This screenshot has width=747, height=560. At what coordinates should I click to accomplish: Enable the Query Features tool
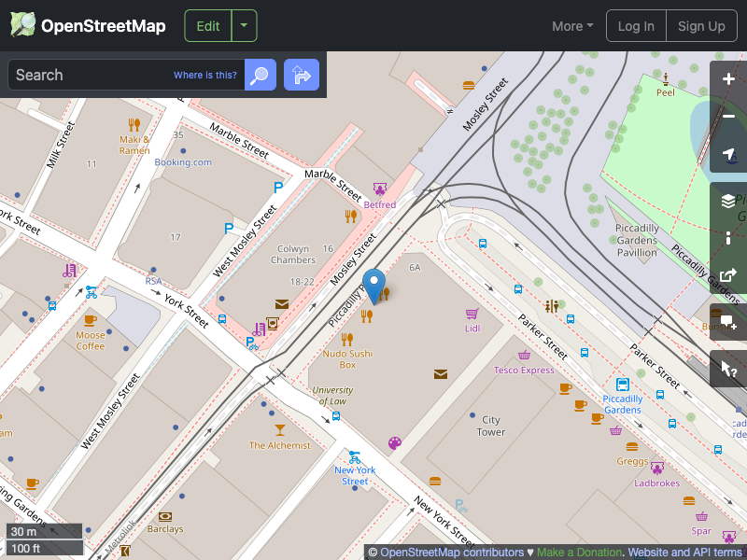click(728, 369)
